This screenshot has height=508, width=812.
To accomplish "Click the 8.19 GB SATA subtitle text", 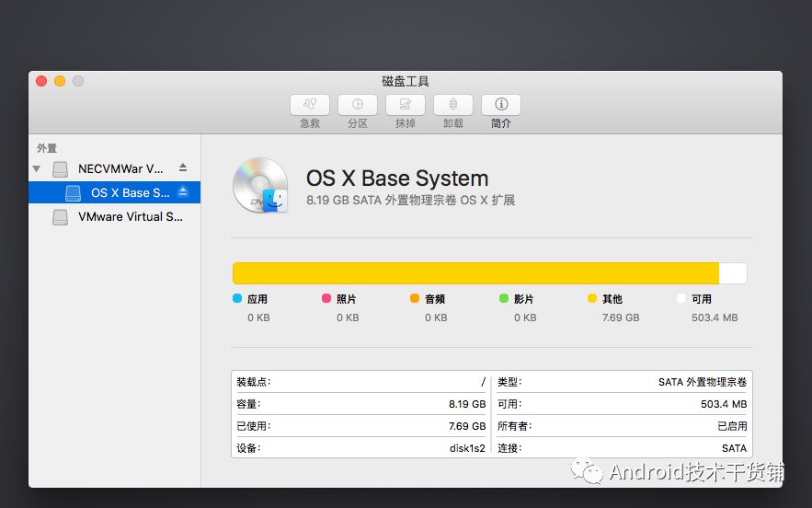I will coord(411,200).
